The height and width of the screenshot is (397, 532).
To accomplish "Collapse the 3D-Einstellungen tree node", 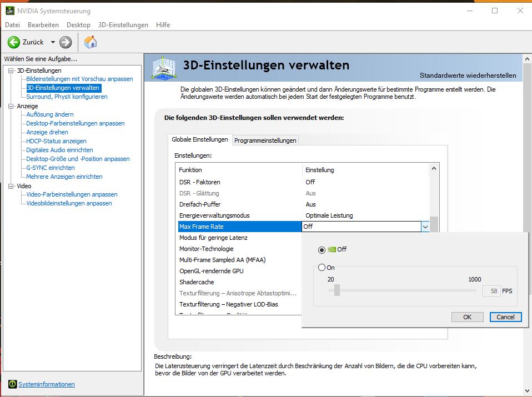I will [11, 71].
